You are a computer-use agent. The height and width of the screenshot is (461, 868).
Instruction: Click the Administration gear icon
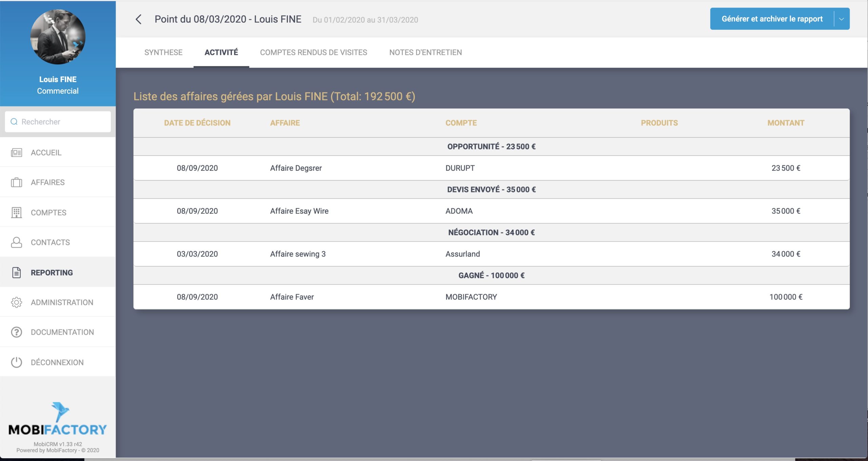click(16, 302)
